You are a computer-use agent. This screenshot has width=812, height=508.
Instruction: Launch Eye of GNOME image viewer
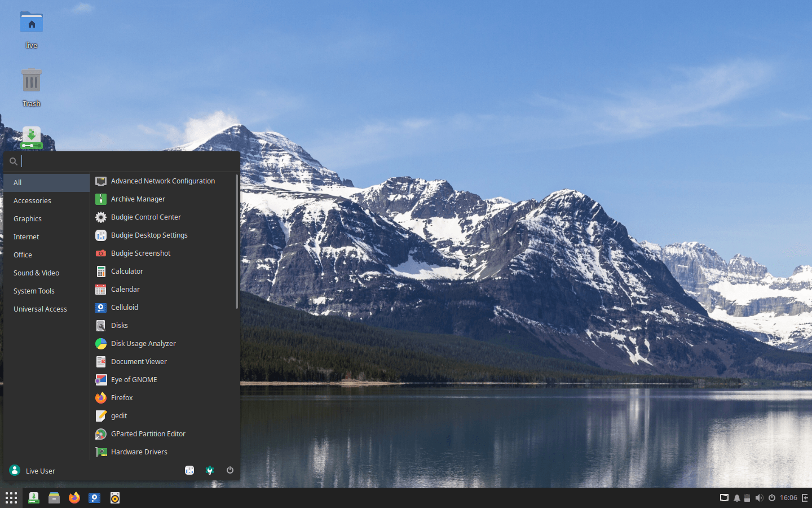point(163,380)
